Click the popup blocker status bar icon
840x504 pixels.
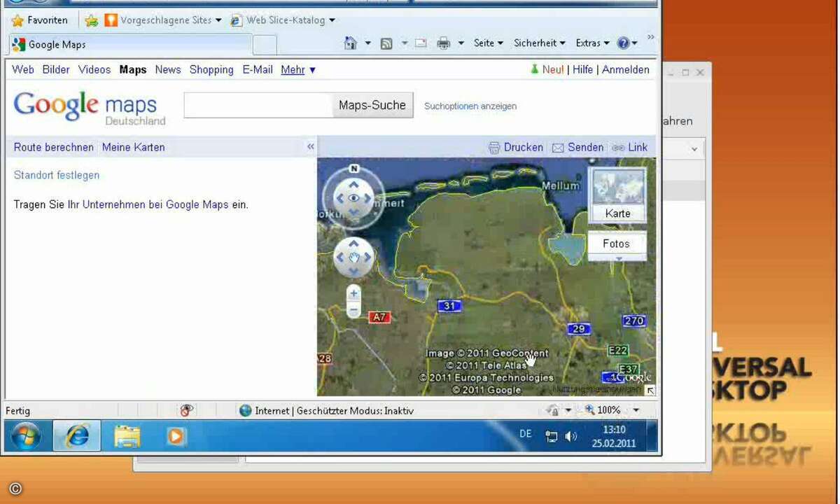(186, 411)
